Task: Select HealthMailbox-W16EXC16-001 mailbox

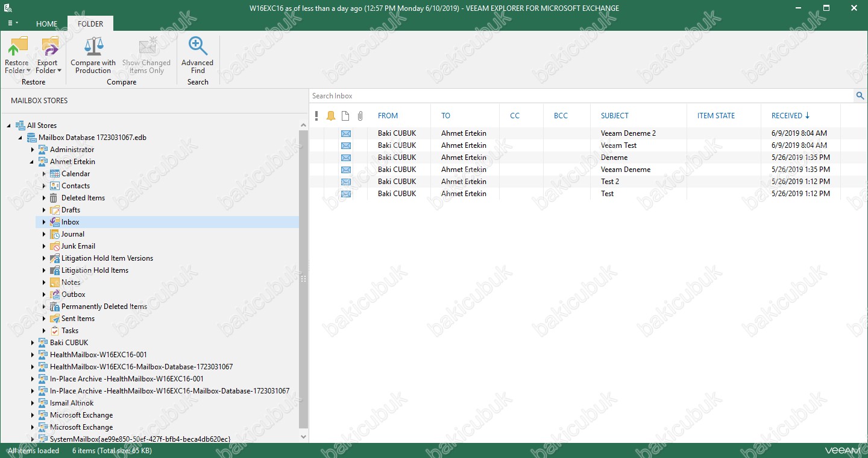Action: [x=98, y=355]
